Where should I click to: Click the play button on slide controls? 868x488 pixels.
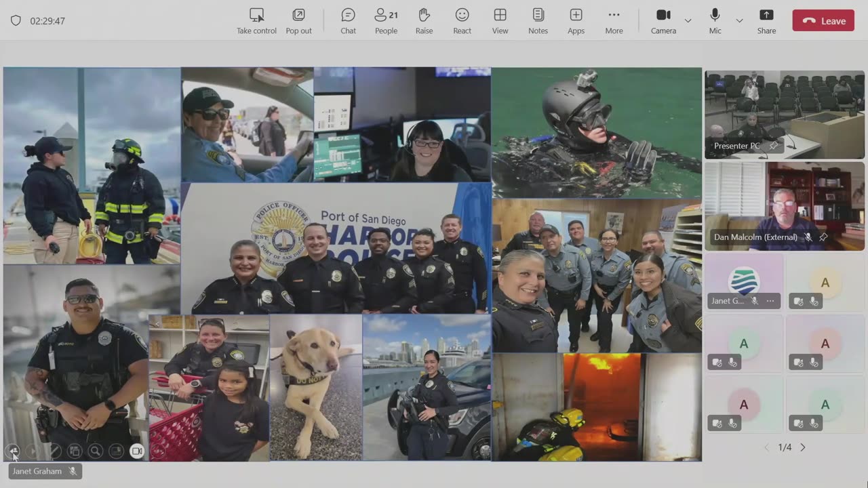33,451
